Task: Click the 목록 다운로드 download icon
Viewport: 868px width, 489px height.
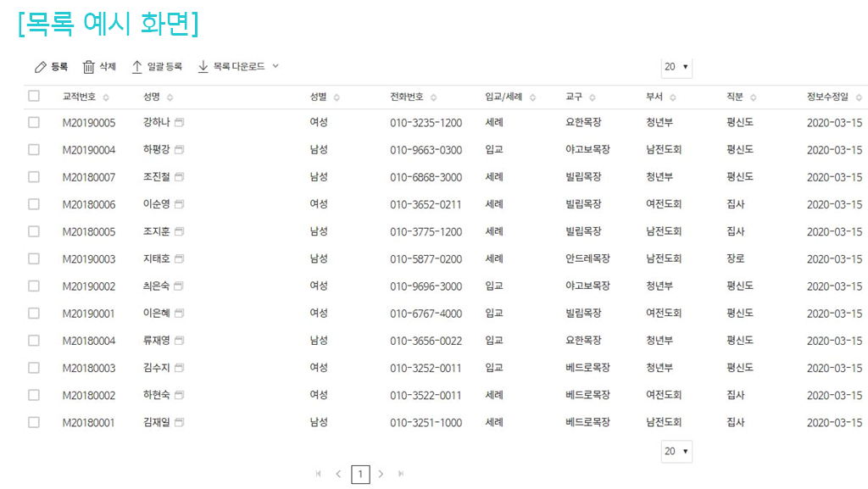Action: click(203, 67)
